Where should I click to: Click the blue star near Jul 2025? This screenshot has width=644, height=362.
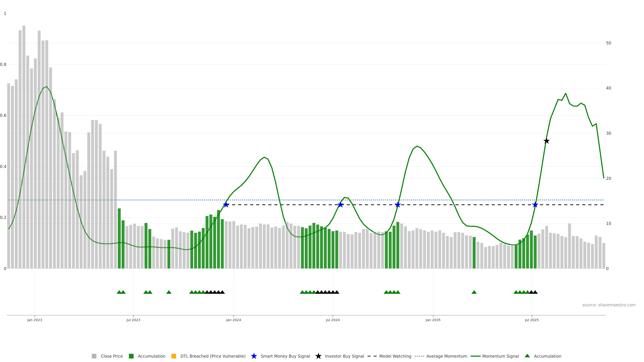tap(535, 205)
